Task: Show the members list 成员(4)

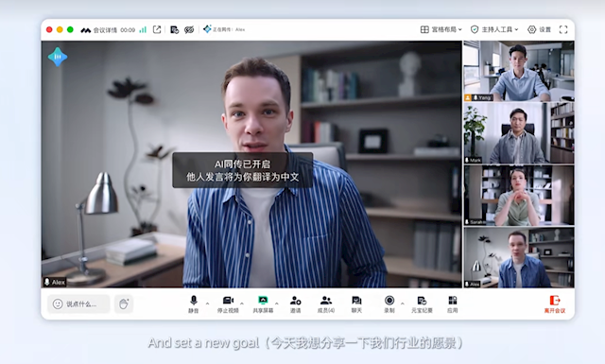Action: pos(326,304)
